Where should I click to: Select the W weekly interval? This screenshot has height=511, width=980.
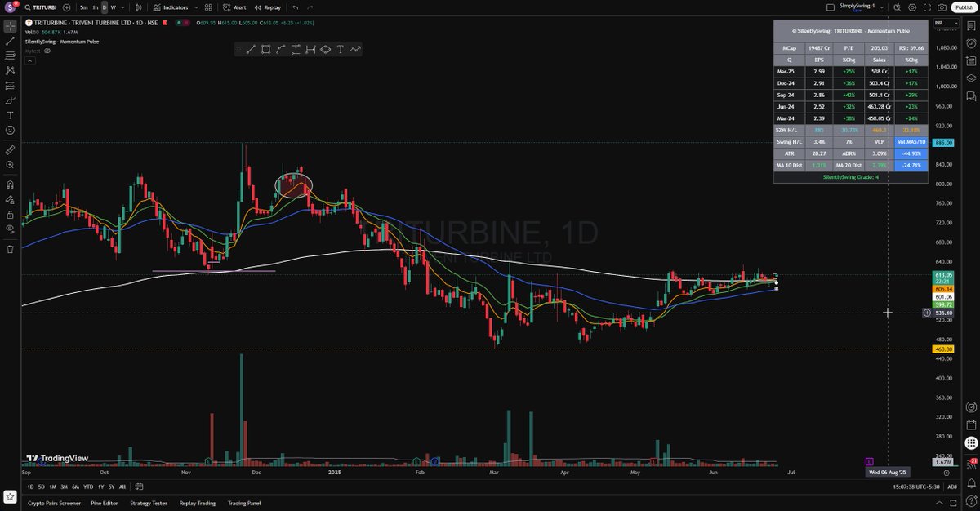tap(113, 7)
